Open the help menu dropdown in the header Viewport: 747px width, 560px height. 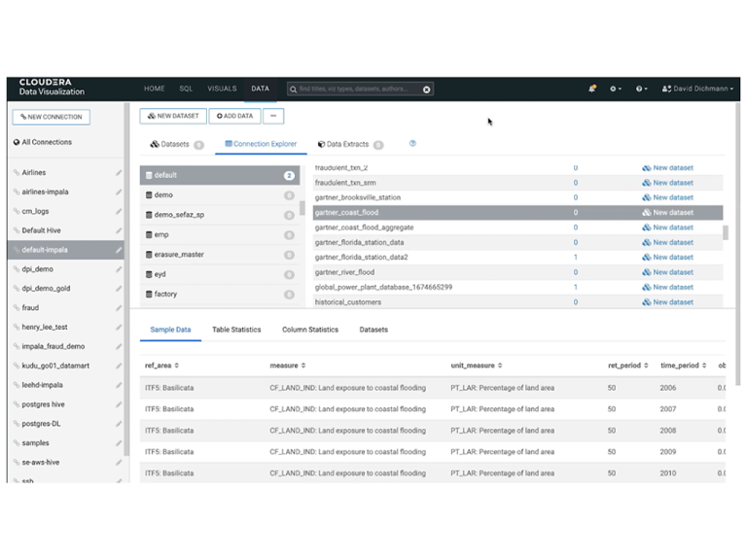[x=641, y=88]
